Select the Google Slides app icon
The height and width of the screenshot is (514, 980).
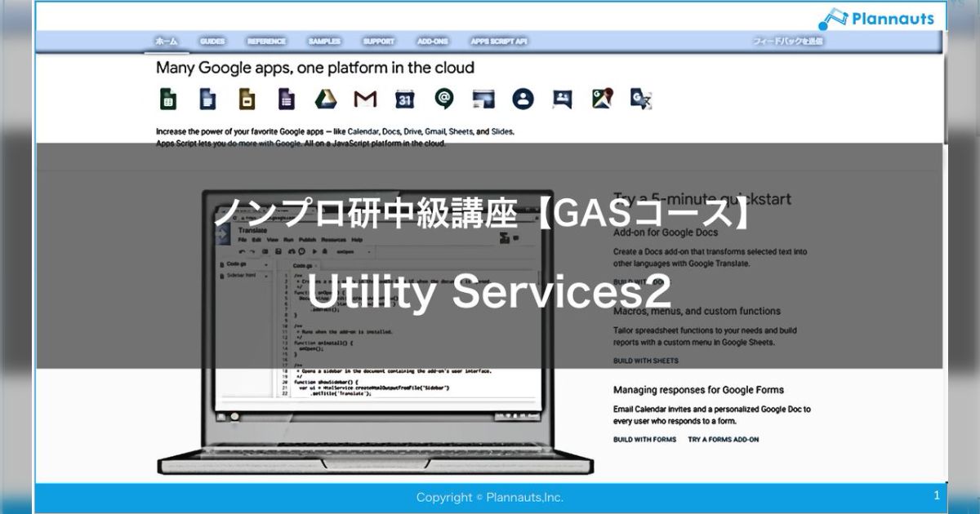tap(247, 99)
